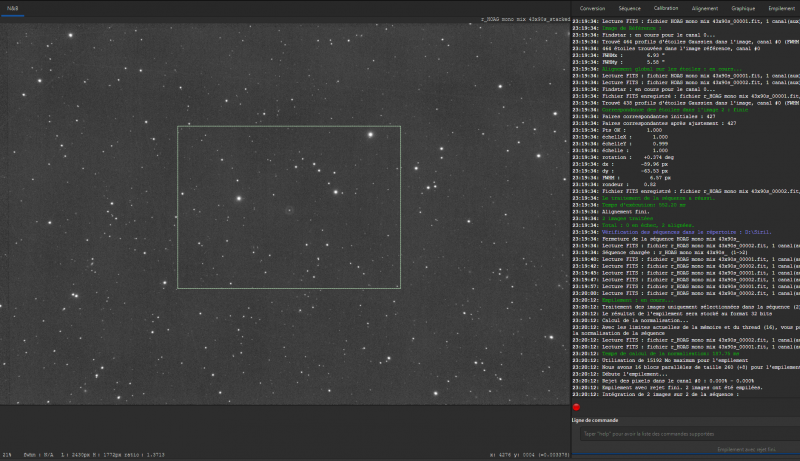The image size is (800, 461).
Task: Click log line 'Temps d'exécution: 552.20 ms'
Action: pyautogui.click(x=644, y=205)
